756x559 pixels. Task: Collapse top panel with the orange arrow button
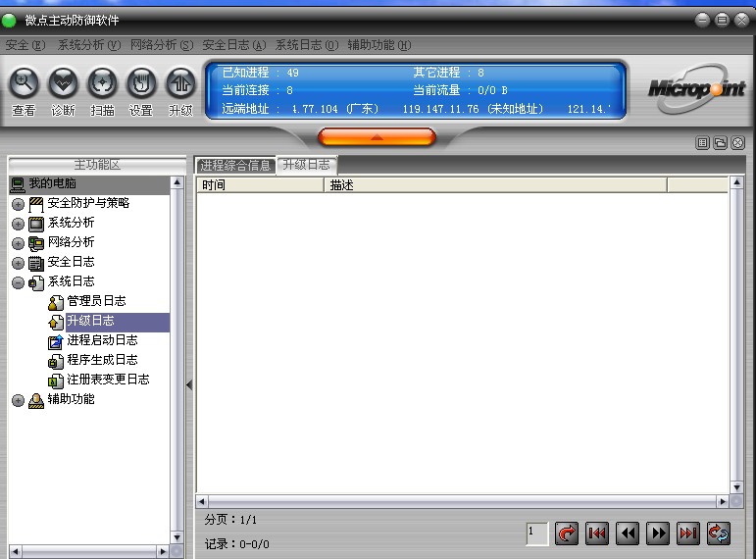(378, 137)
